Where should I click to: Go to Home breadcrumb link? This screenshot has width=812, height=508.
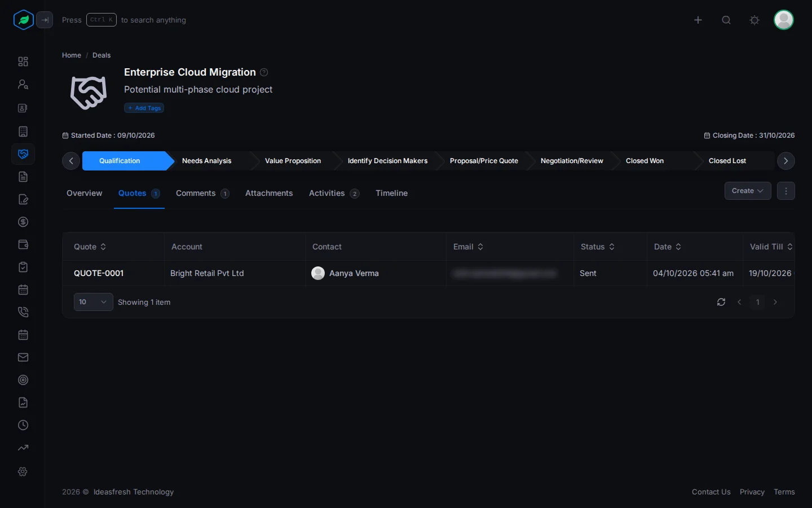[x=72, y=55]
